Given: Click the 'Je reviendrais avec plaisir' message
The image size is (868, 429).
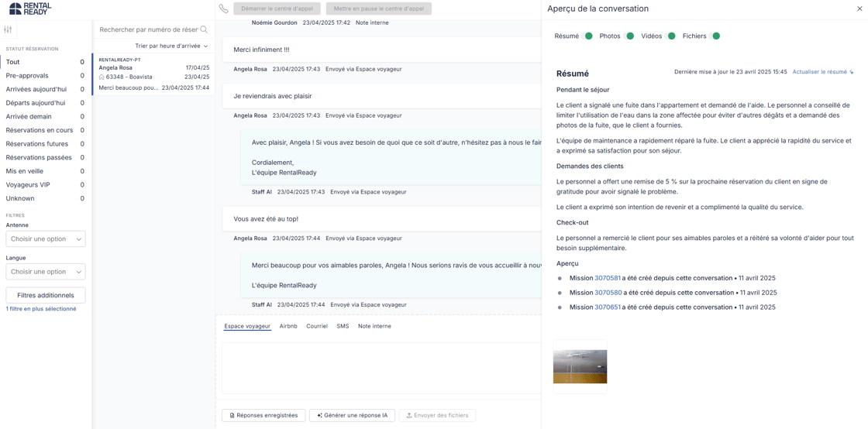Looking at the screenshot, I should [273, 96].
